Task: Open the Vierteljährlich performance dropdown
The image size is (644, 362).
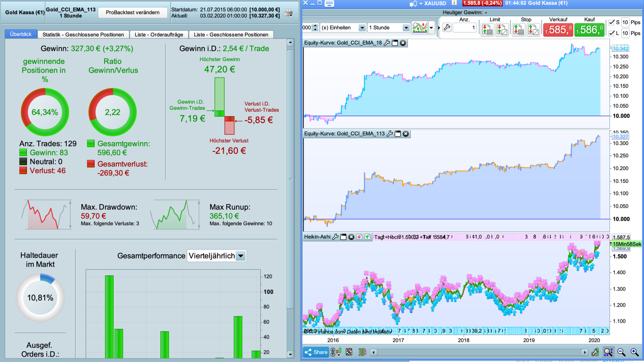Action: [x=241, y=256]
